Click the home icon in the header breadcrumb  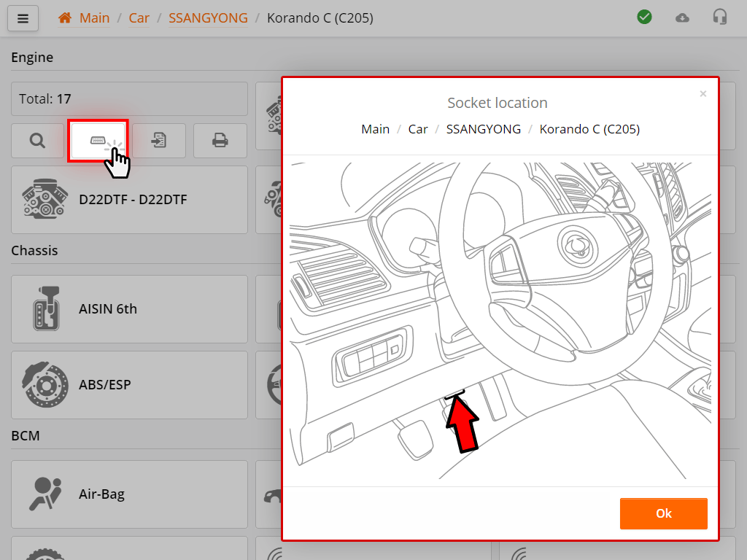click(x=65, y=17)
